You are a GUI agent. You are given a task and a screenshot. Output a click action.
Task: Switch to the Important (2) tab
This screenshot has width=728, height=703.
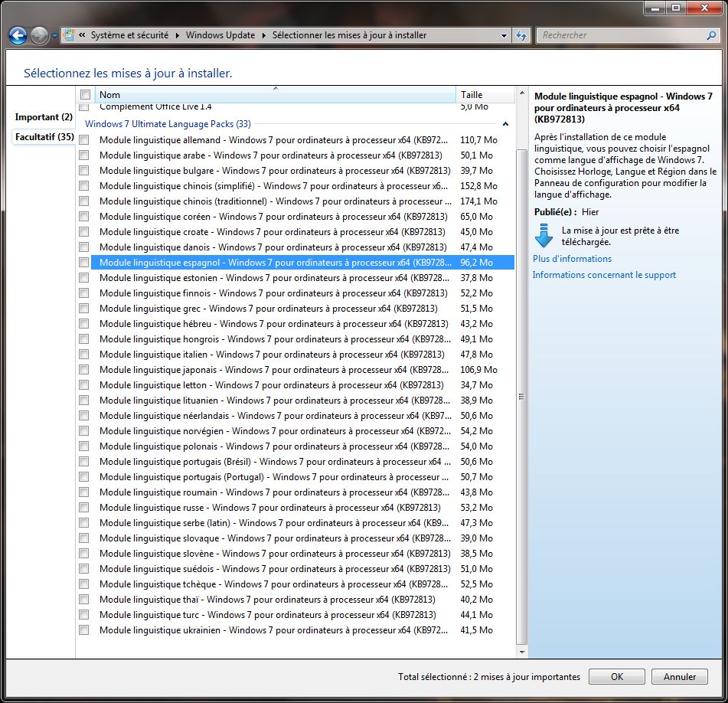[44, 117]
